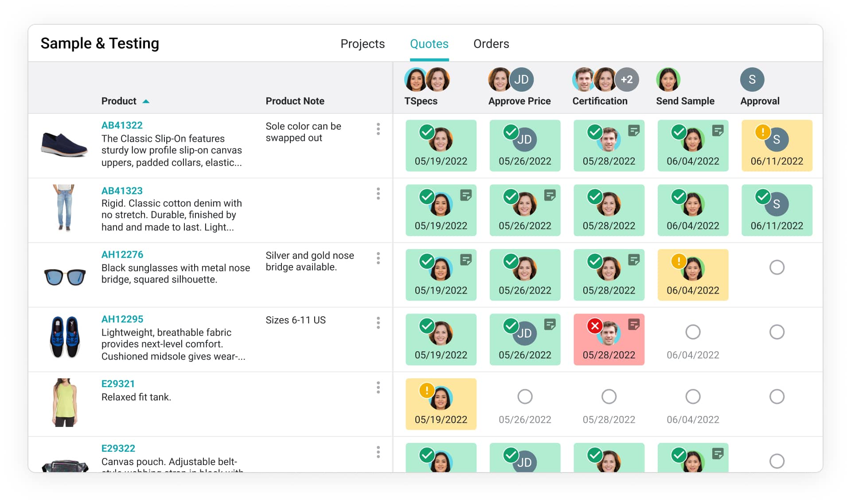The height and width of the screenshot is (504, 851).
Task: Open product link E29321
Action: (x=118, y=384)
